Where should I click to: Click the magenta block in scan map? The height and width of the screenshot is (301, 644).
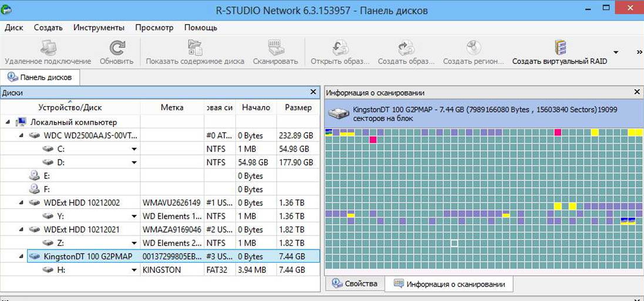(373, 140)
